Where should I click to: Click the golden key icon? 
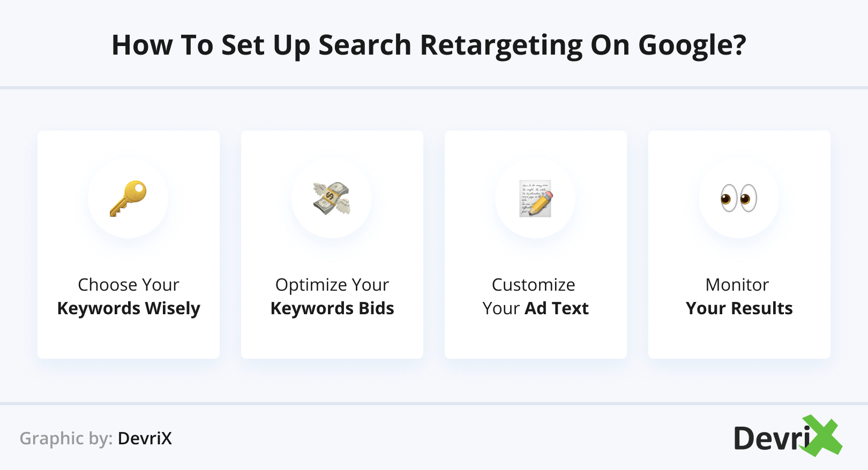[x=128, y=198]
